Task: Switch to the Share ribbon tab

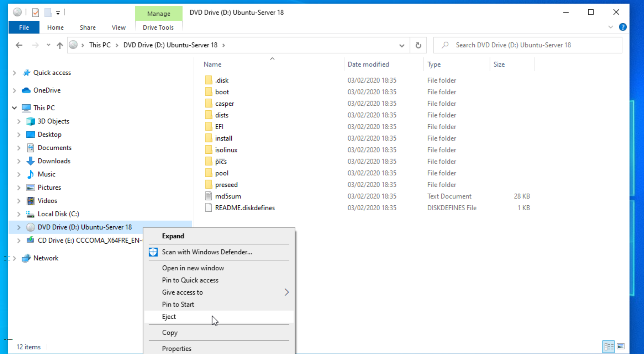Action: pyautogui.click(x=88, y=27)
